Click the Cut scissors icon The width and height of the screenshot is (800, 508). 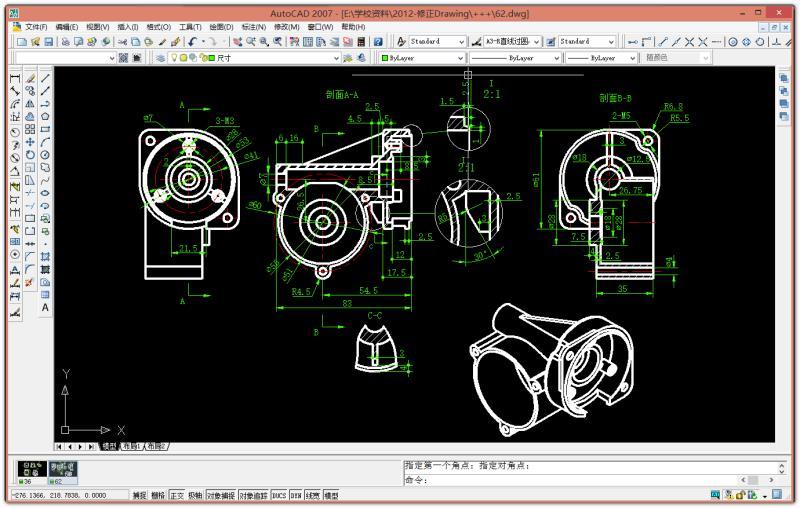[121, 42]
